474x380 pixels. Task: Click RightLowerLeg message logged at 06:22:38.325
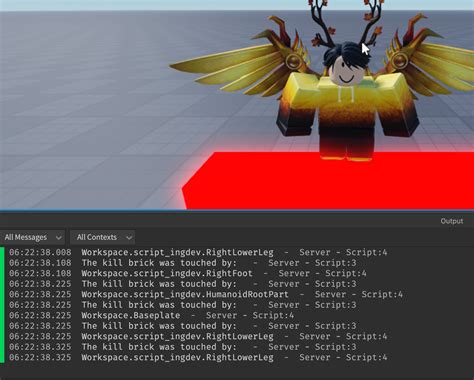[x=177, y=357]
